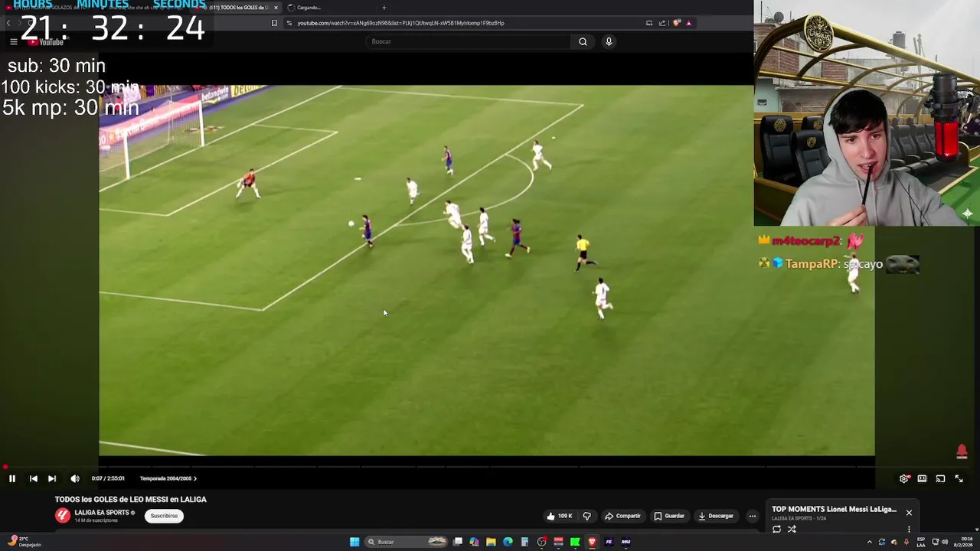Open Windows Start menu
The width and height of the screenshot is (980, 551).
(354, 542)
